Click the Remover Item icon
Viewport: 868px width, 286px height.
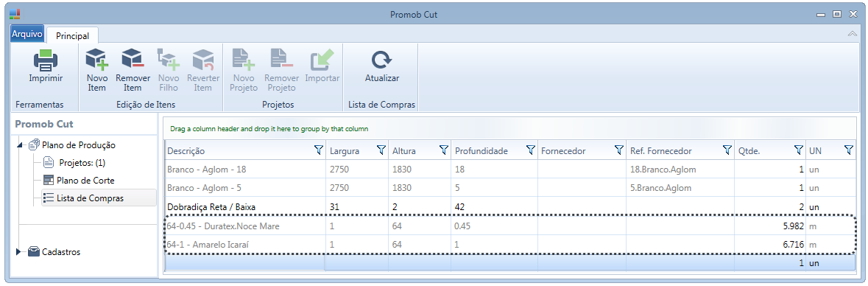(x=133, y=60)
